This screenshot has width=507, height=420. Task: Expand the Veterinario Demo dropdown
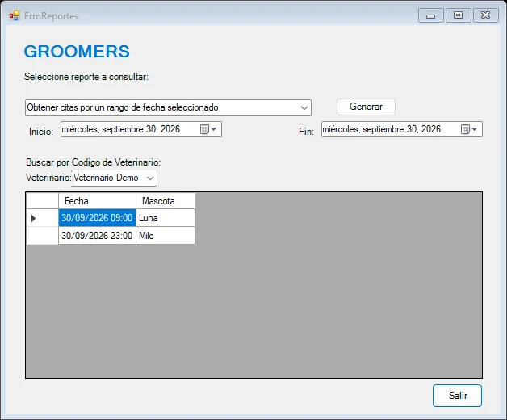pyautogui.click(x=149, y=178)
